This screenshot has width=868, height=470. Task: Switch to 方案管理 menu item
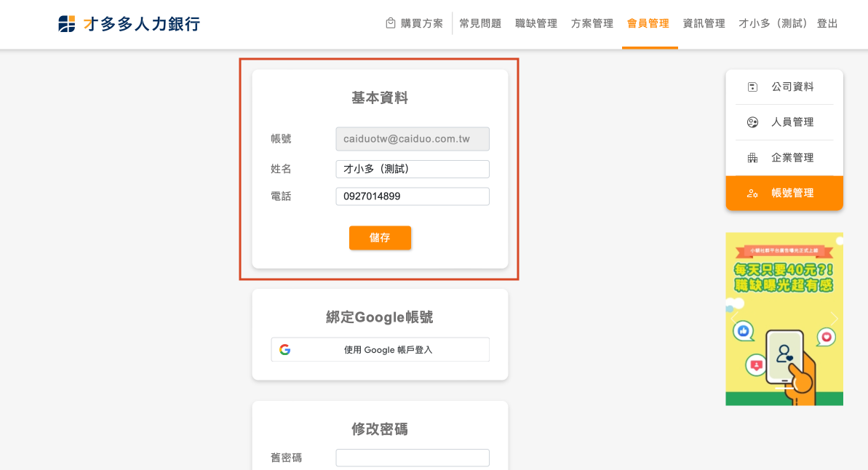point(592,23)
